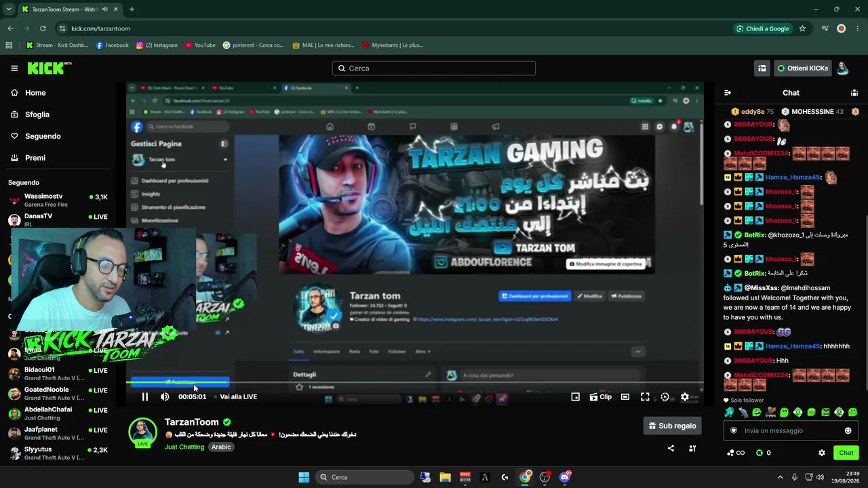
Task: Open the video player settings gear
Action: (684, 396)
